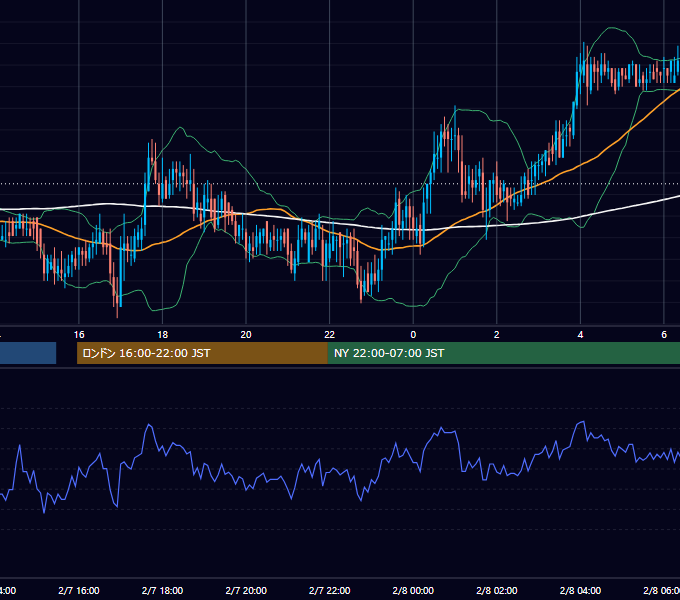The image size is (680, 600).
Task: Select the 6 hour label on price chart axis
Action: pyautogui.click(x=664, y=335)
